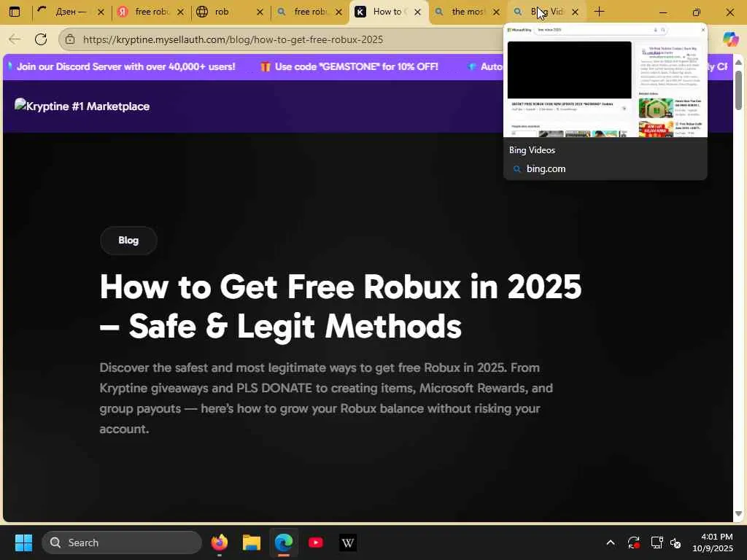Click the GEMSTONE 10% OFF promo banner
This screenshot has height=560, width=747.
click(349, 66)
